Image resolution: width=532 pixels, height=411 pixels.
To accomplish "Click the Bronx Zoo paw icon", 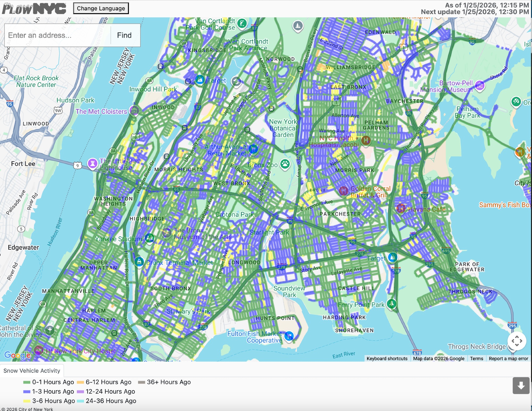I will coord(285,164).
